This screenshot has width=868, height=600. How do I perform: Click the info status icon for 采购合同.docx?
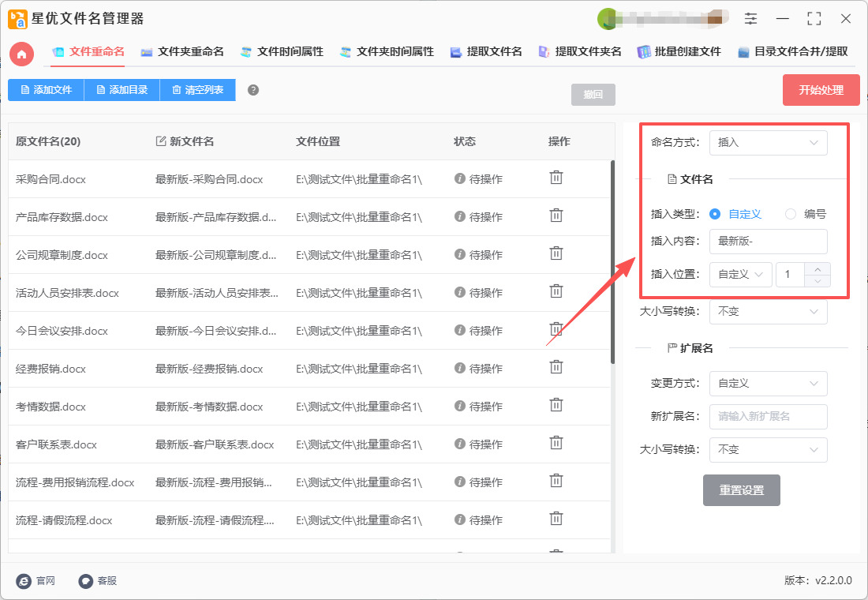459,178
